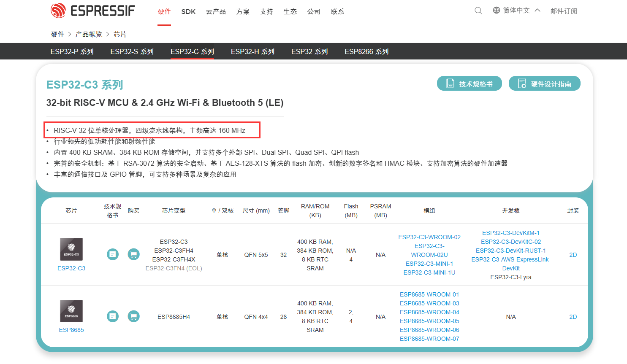
Task: Open ESP8685-WROOM-07 module link
Action: tap(429, 339)
